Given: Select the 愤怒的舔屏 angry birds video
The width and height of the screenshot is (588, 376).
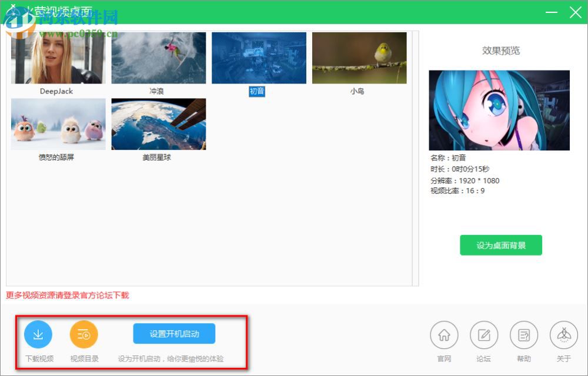Looking at the screenshot, I should pos(57,123).
